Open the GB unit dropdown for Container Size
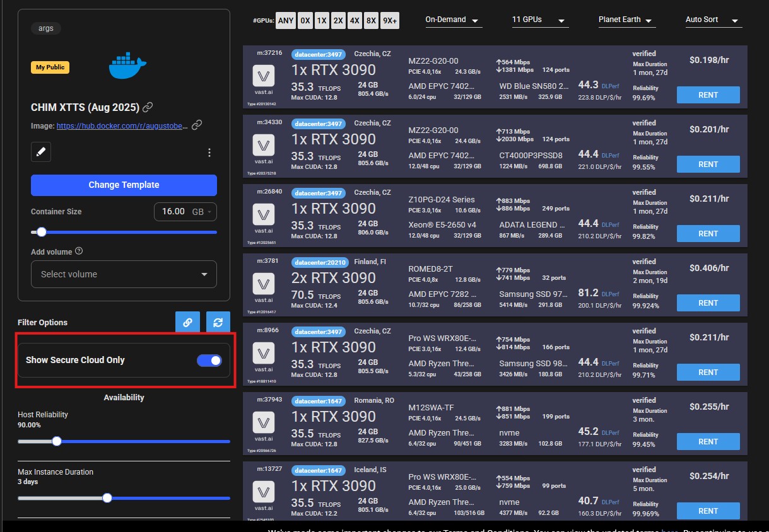The height and width of the screenshot is (532, 769). [x=202, y=212]
